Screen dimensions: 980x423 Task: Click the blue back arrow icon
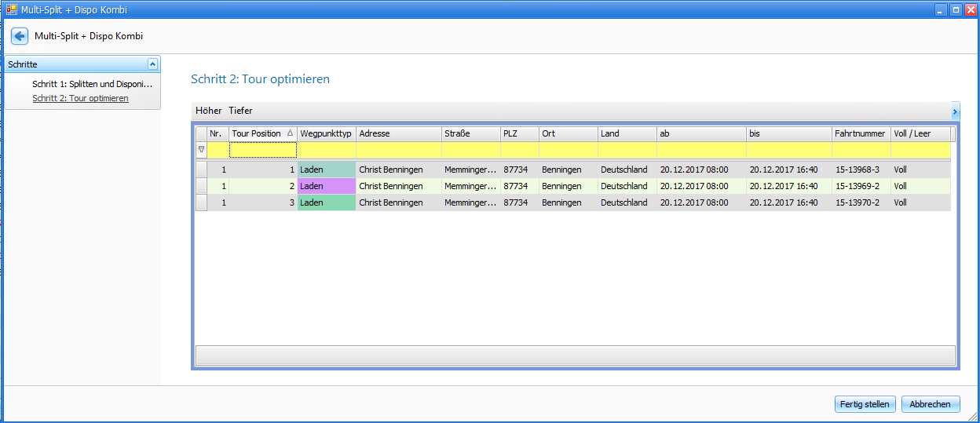[20, 36]
